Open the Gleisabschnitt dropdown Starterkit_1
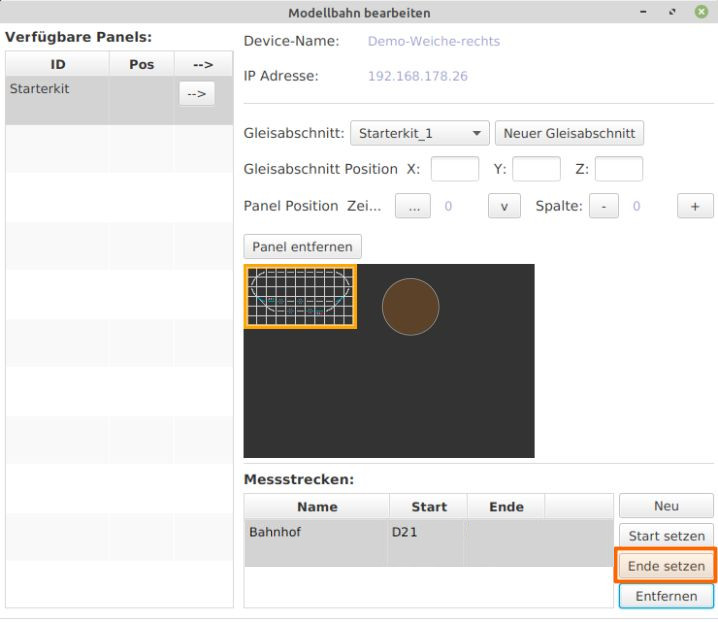 (419, 133)
